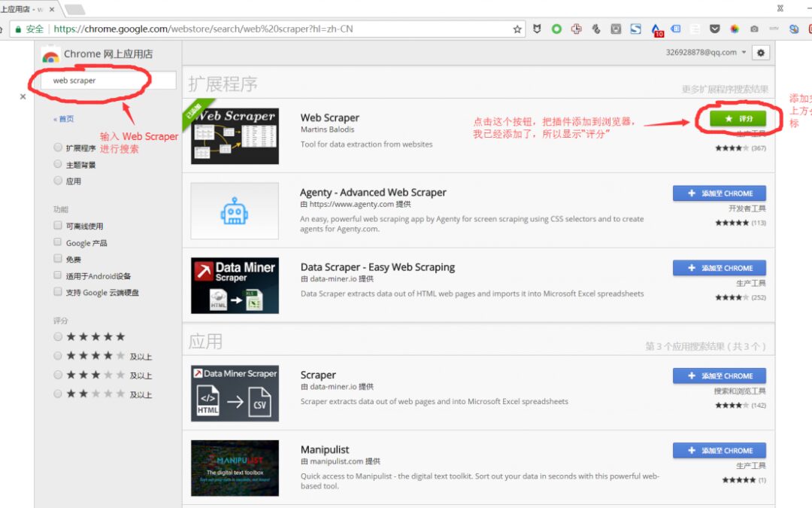The width and height of the screenshot is (812, 508).
Task: Click the Martins Balodis author name
Action: click(x=327, y=129)
